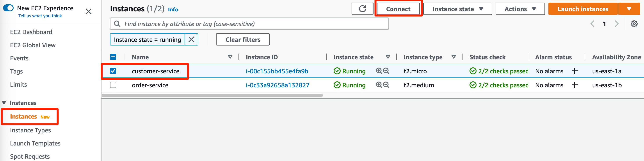Image resolution: width=644 pixels, height=161 pixels.
Task: Zoom in on customer-service instance state
Action: tap(379, 71)
